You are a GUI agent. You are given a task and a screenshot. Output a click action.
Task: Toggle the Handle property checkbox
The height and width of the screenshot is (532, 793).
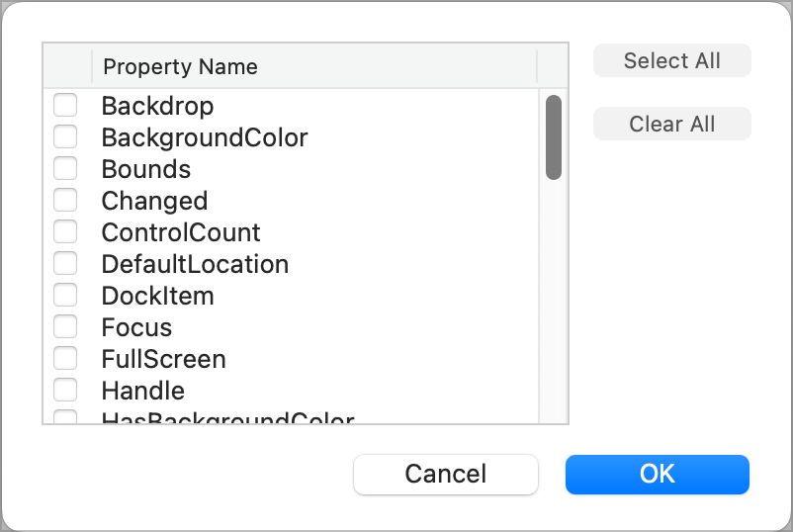pos(65,390)
